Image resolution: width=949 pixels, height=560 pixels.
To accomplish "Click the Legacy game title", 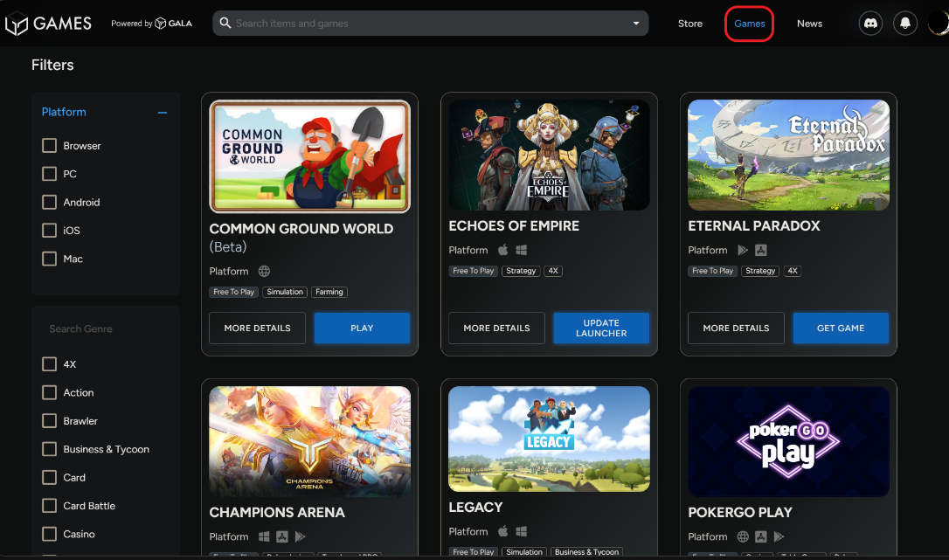I will coord(475,508).
